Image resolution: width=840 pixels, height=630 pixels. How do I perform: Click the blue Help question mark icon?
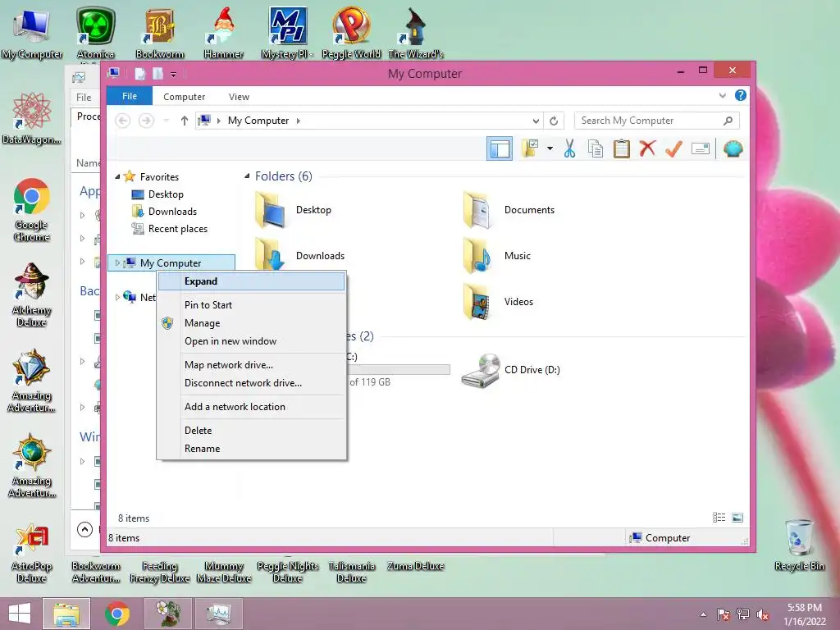pos(741,95)
